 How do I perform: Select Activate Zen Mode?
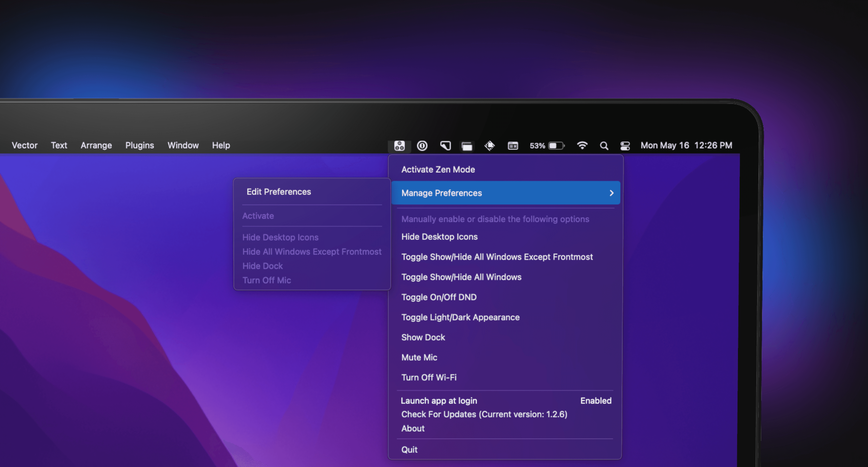(438, 170)
